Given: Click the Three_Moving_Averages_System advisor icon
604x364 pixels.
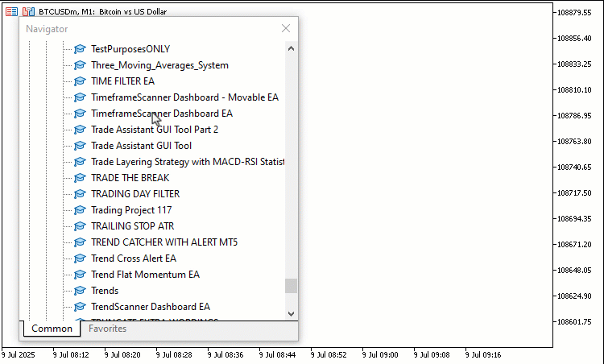Looking at the screenshot, I should [x=80, y=65].
